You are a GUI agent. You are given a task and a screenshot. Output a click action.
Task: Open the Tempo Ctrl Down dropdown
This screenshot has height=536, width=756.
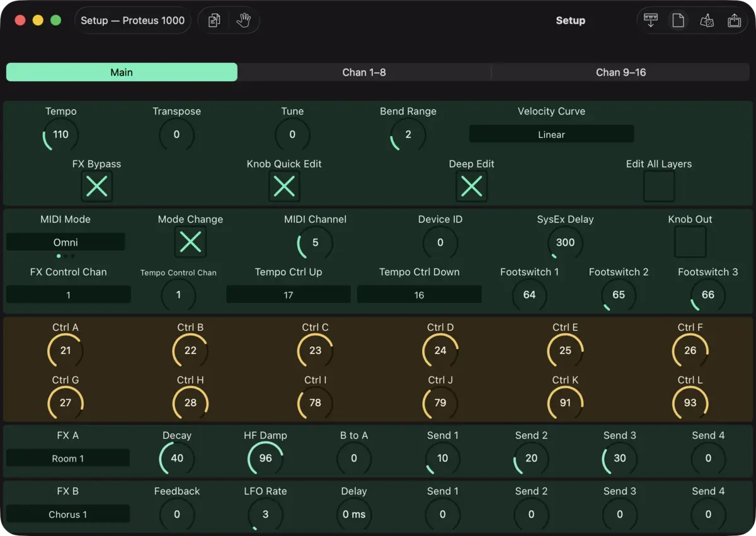[420, 295]
